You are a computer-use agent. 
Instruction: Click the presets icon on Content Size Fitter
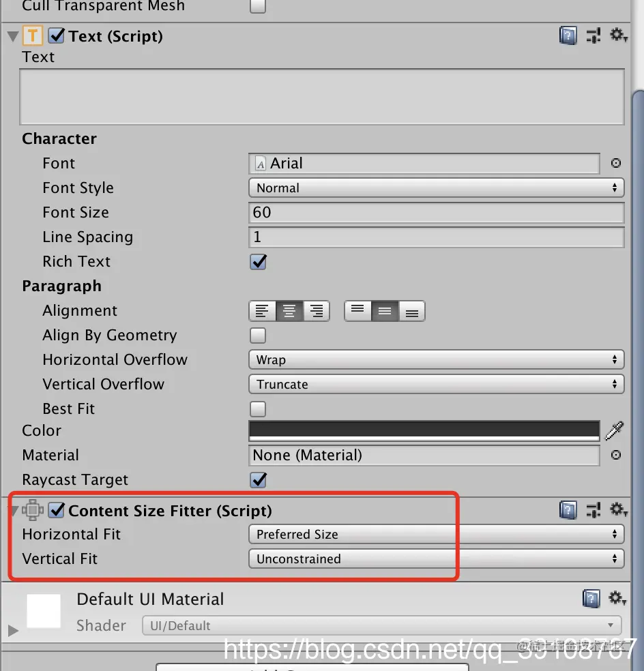point(593,509)
